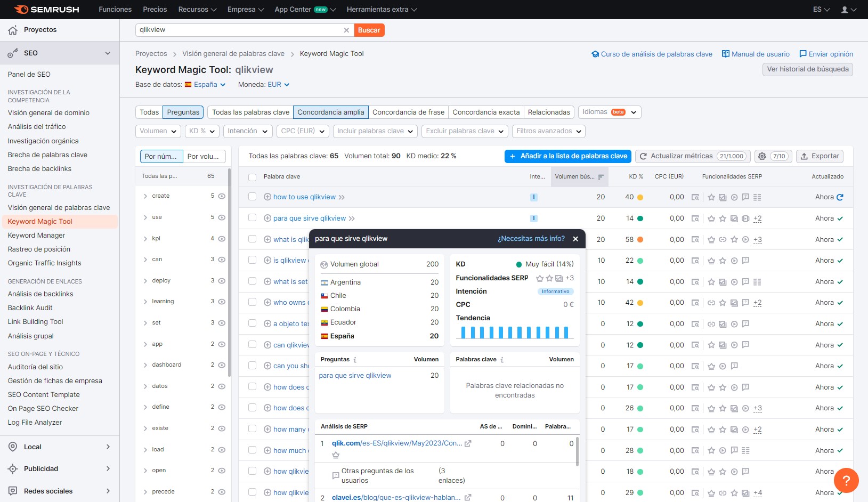Image resolution: width=868 pixels, height=502 pixels.
Task: Click Añadir a la lista de palabras clave
Action: click(568, 156)
